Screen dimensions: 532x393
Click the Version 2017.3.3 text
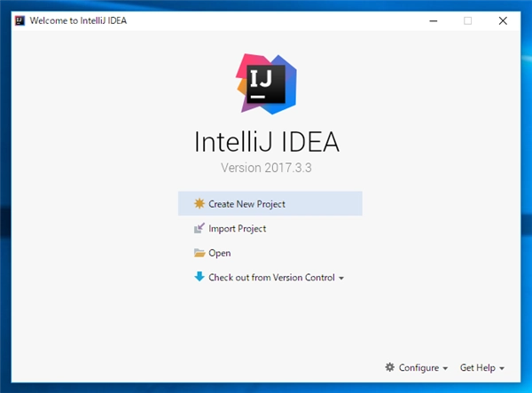tap(266, 168)
